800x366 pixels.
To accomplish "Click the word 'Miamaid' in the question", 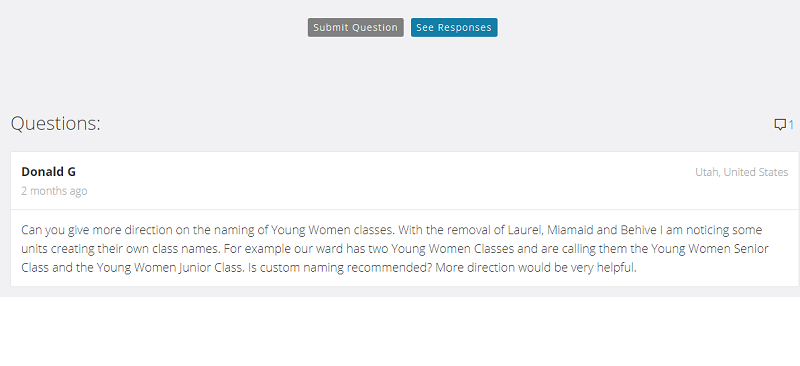I will click(570, 230).
